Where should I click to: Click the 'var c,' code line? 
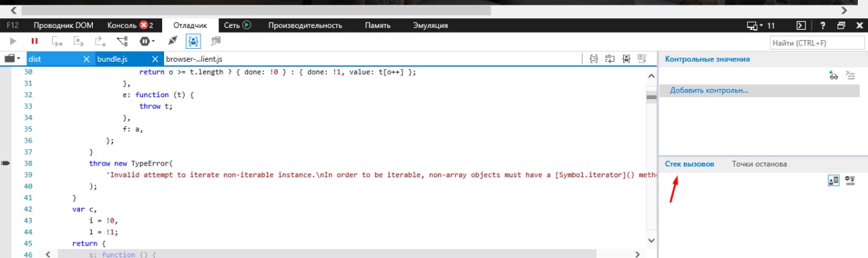(85, 209)
